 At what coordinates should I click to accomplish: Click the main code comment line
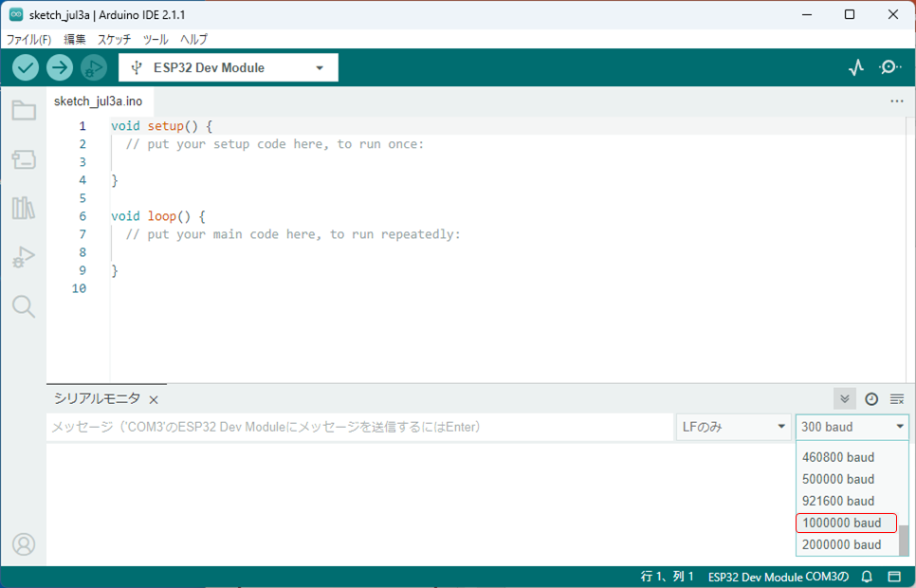[293, 234]
